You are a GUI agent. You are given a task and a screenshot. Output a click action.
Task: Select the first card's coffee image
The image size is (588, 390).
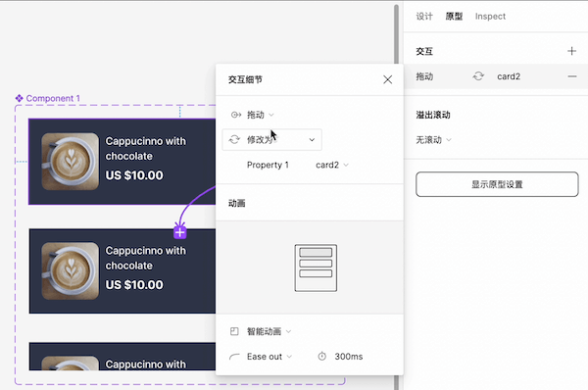click(x=71, y=162)
